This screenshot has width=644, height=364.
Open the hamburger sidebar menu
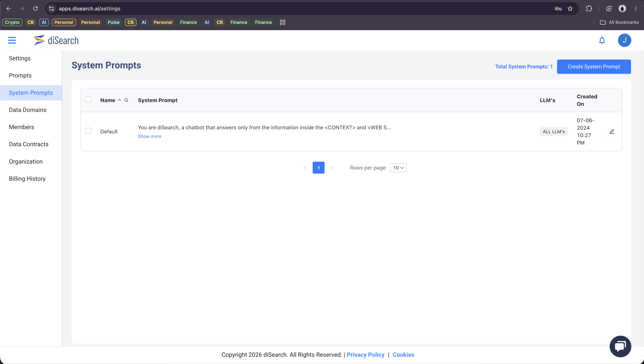click(12, 40)
